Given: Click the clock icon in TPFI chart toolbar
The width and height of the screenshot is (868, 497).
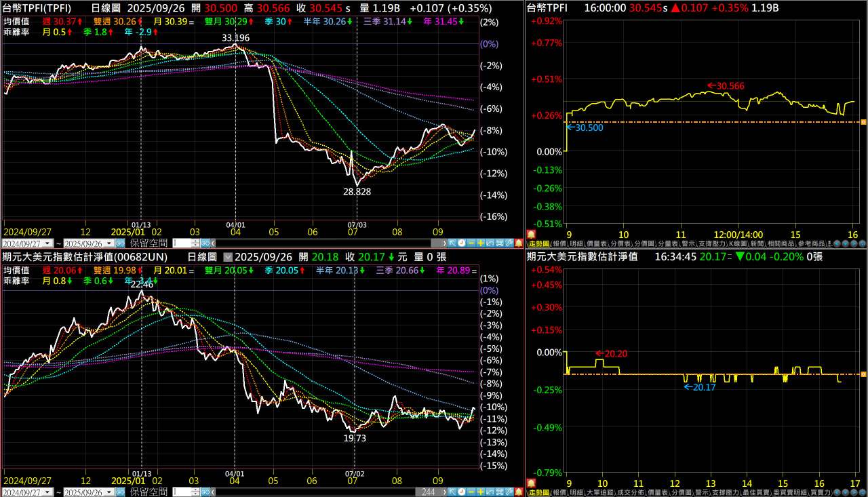Looking at the screenshot, I should coord(461,243).
